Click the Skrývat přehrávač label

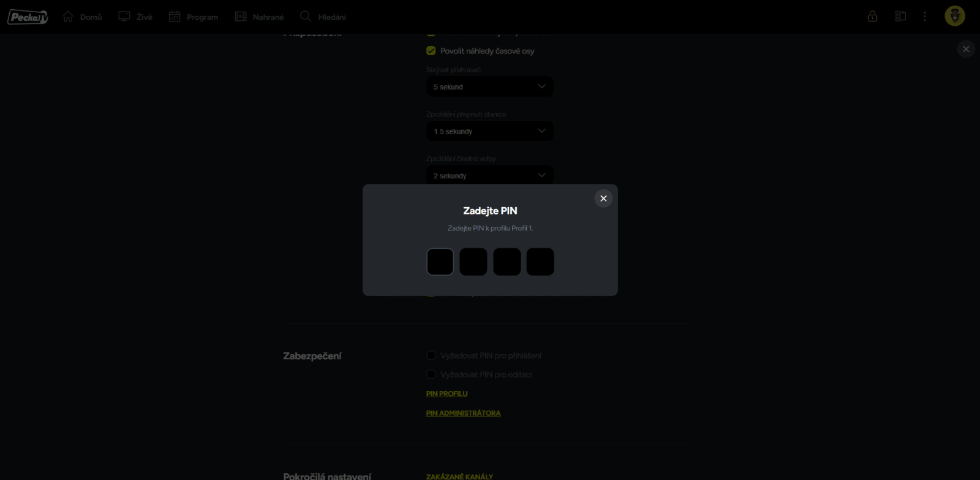[x=453, y=70]
